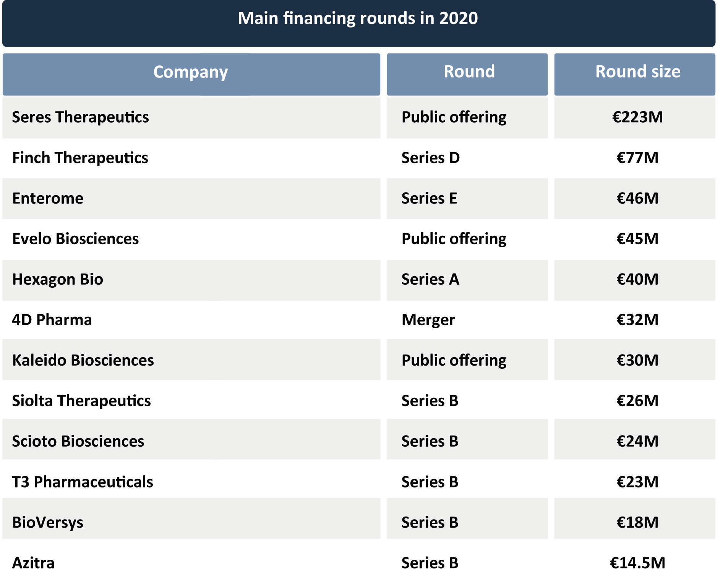
Task: Click the €77M round size value
Action: point(637,158)
